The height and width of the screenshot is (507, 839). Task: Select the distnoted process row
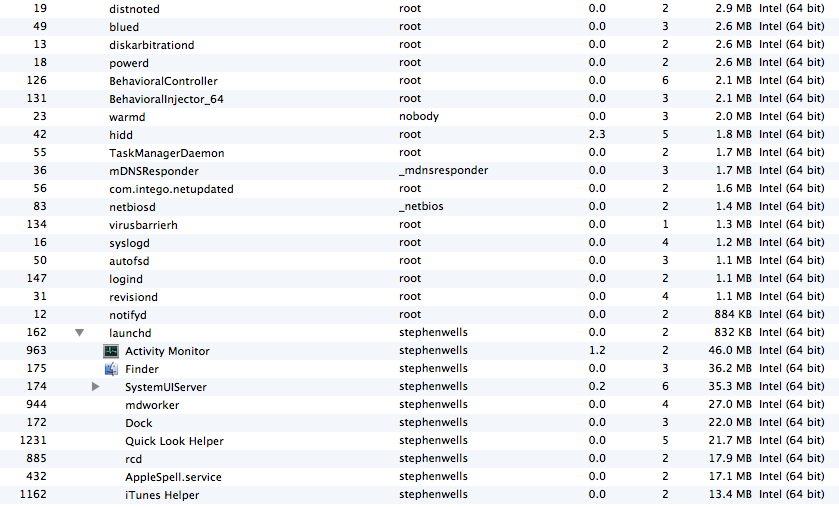point(420,9)
